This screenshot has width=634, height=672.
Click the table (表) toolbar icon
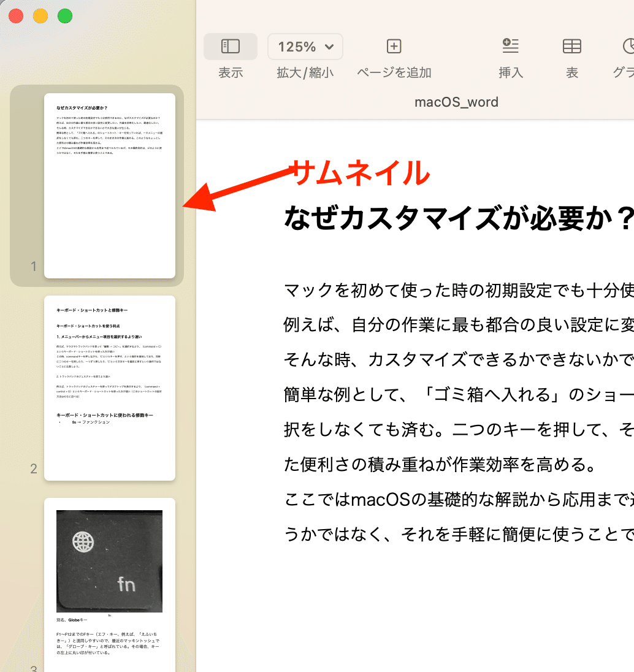pos(572,46)
